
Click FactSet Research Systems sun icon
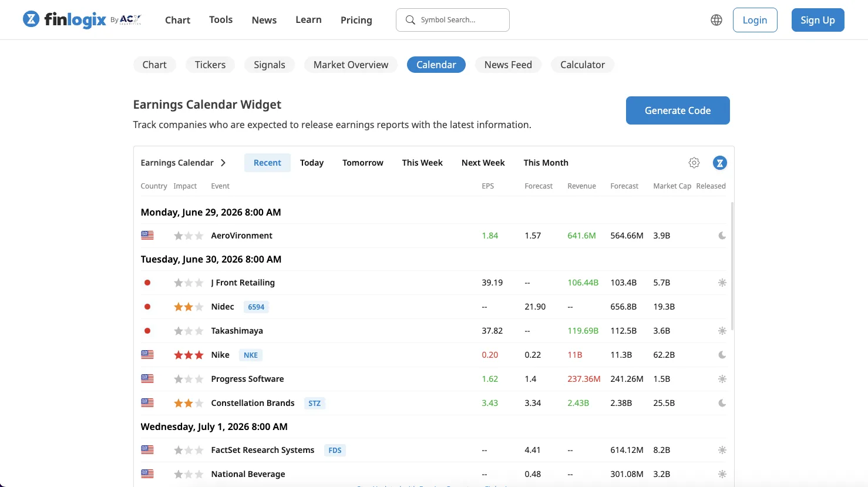point(722,450)
